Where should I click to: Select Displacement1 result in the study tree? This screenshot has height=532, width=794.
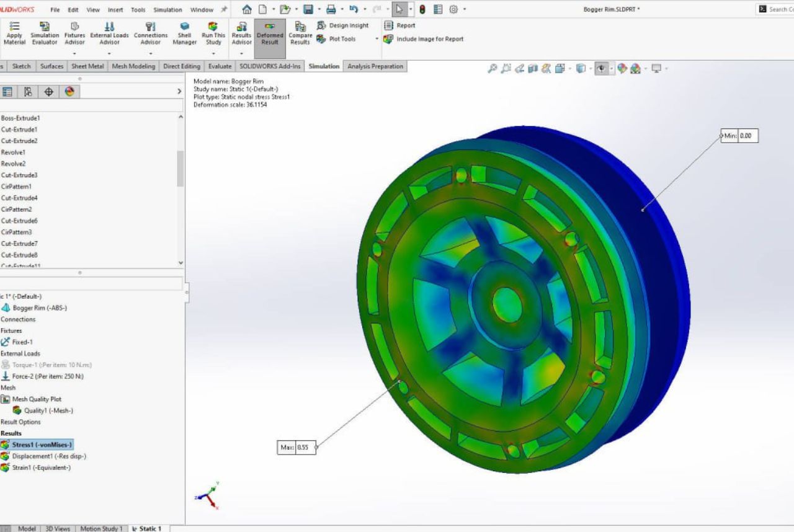[48, 456]
